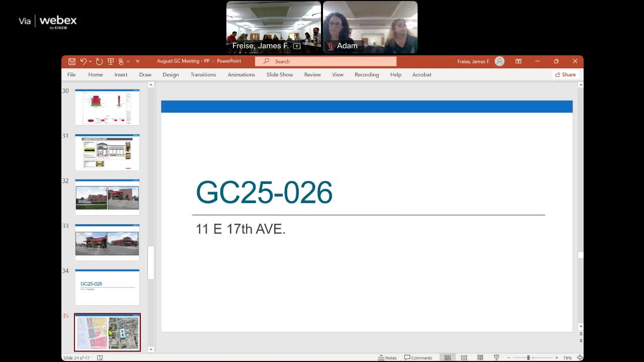
Task: Toggle the Notes pane
Action: click(387, 357)
